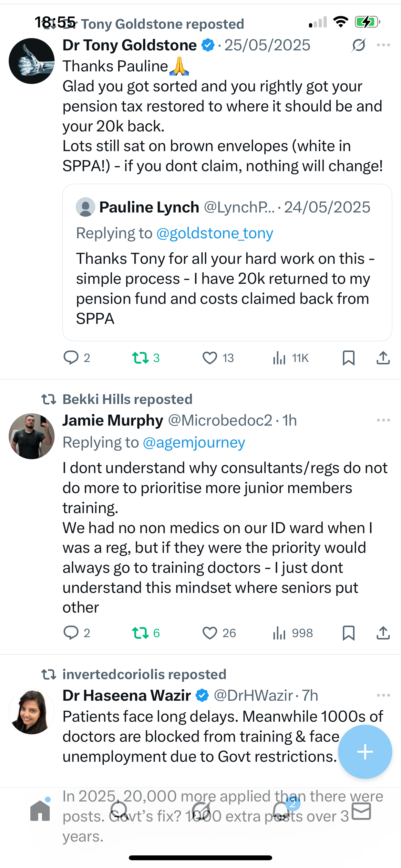This screenshot has width=401, height=868.
Task: Compose a new post with plus button
Action: click(x=365, y=752)
